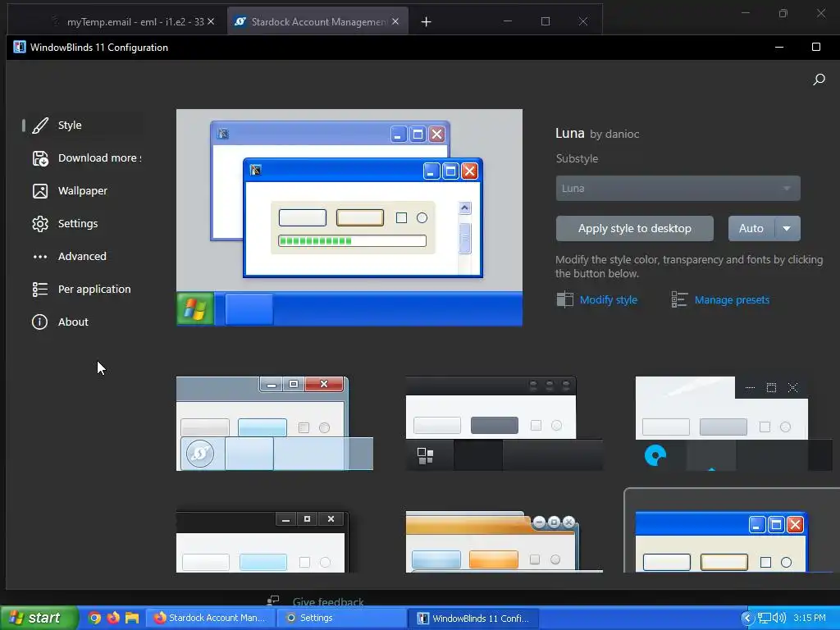Open search with magnifier icon
This screenshot has height=630, width=840.
coord(819,80)
